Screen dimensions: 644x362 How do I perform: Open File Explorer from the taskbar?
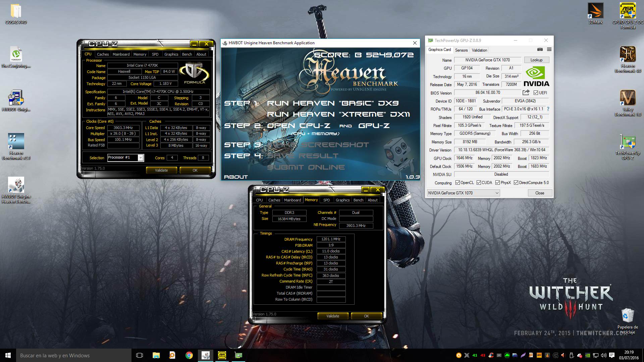click(156, 355)
